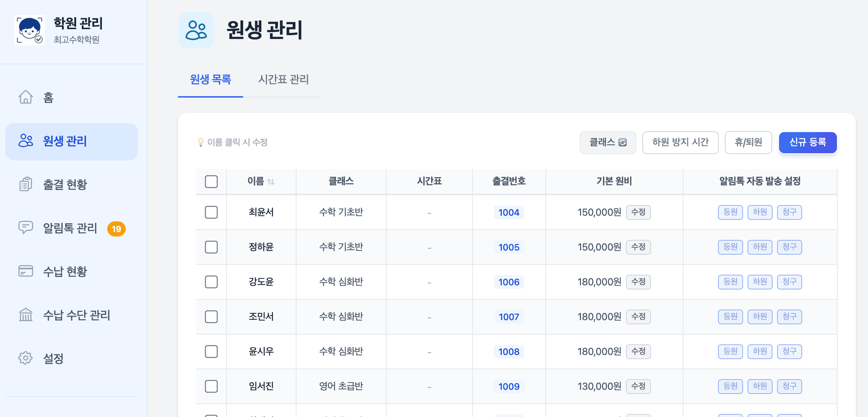Switch to the 시간표 관리 tab
Viewport: 868px width, 417px height.
[283, 80]
